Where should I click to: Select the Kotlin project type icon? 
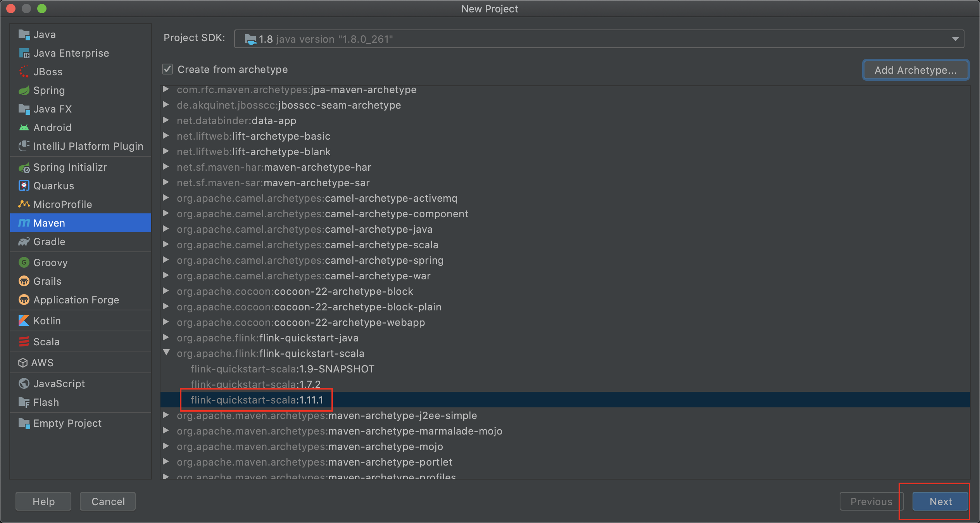[x=23, y=320]
